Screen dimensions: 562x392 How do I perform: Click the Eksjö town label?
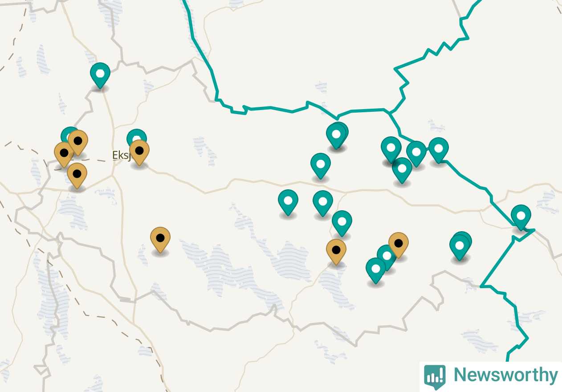point(121,155)
